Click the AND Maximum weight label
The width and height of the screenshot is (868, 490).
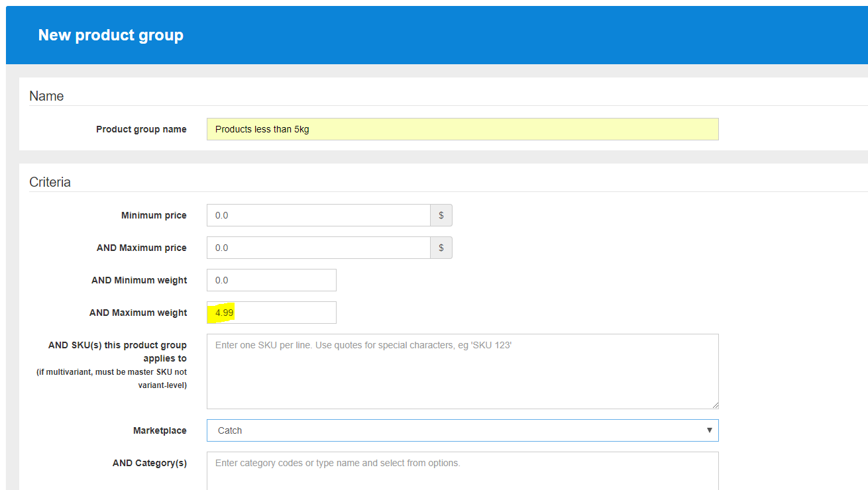coord(138,312)
